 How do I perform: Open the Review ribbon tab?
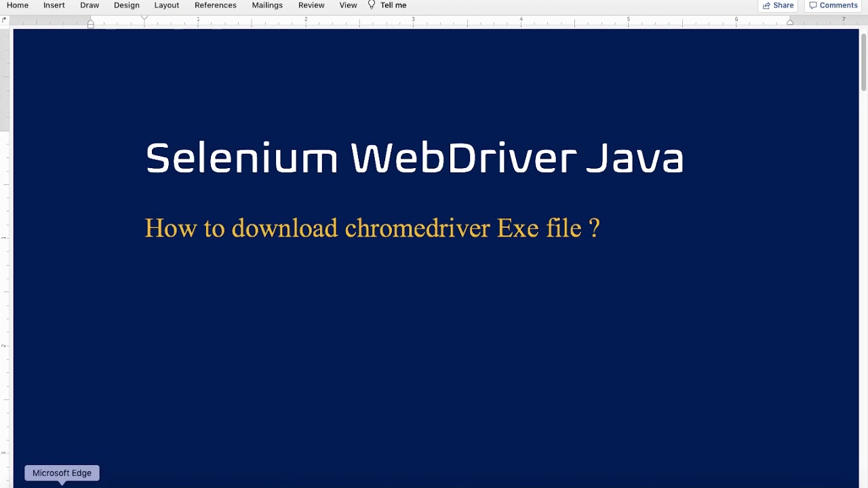pyautogui.click(x=311, y=5)
